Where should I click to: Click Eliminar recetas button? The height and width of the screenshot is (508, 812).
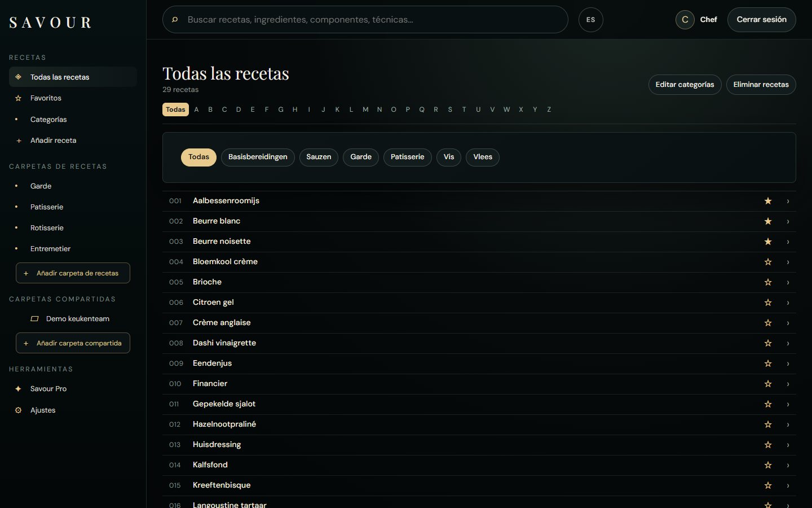(761, 85)
